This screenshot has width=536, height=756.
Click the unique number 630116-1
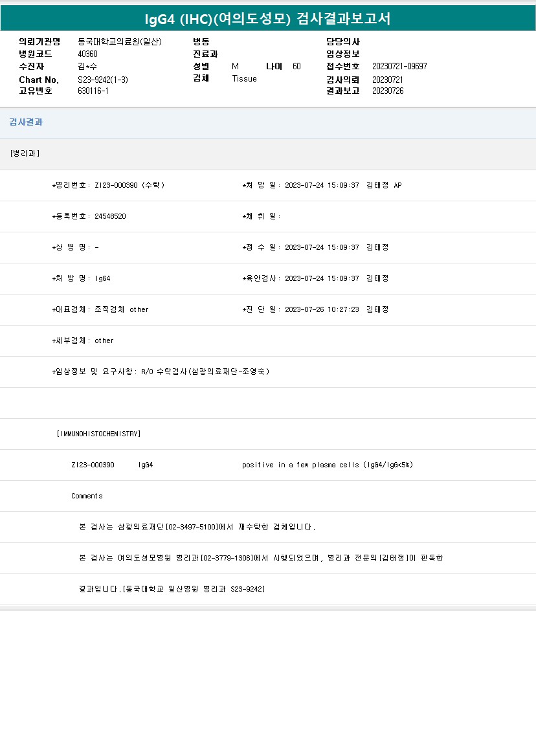(x=93, y=91)
